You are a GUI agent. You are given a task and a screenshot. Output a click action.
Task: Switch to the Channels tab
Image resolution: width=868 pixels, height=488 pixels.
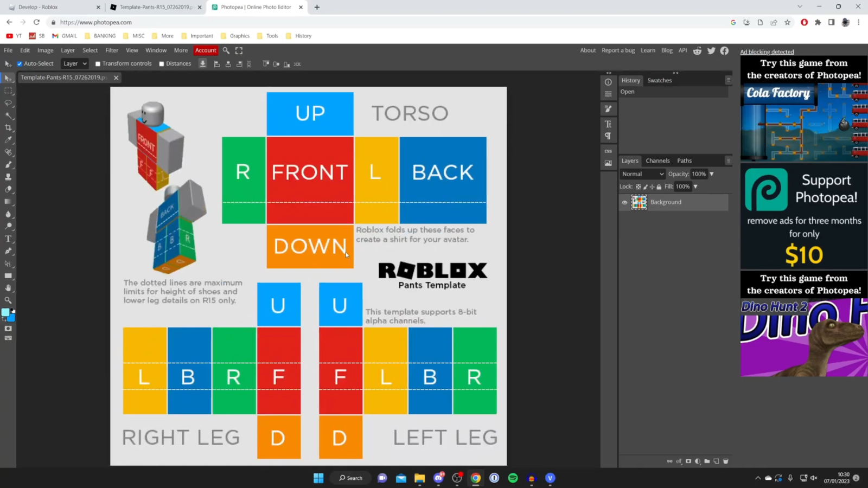(x=658, y=160)
